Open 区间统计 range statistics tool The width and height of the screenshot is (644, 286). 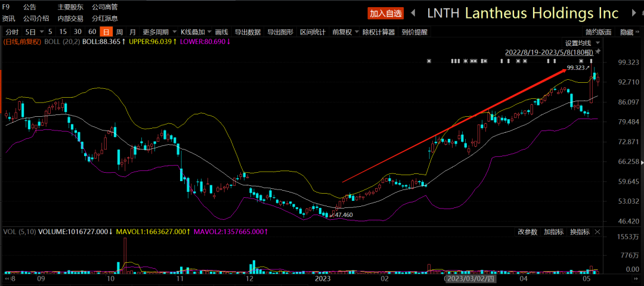(312, 32)
